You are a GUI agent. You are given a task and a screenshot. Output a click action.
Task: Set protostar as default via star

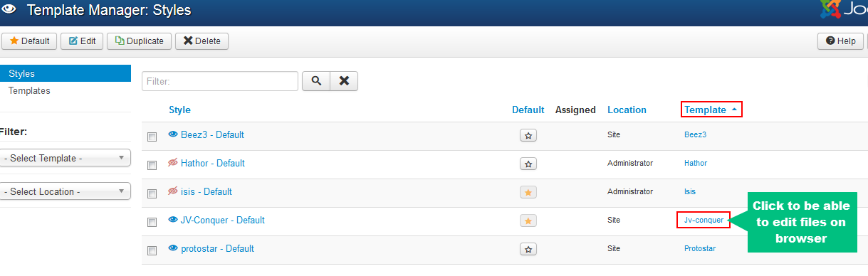click(x=528, y=249)
